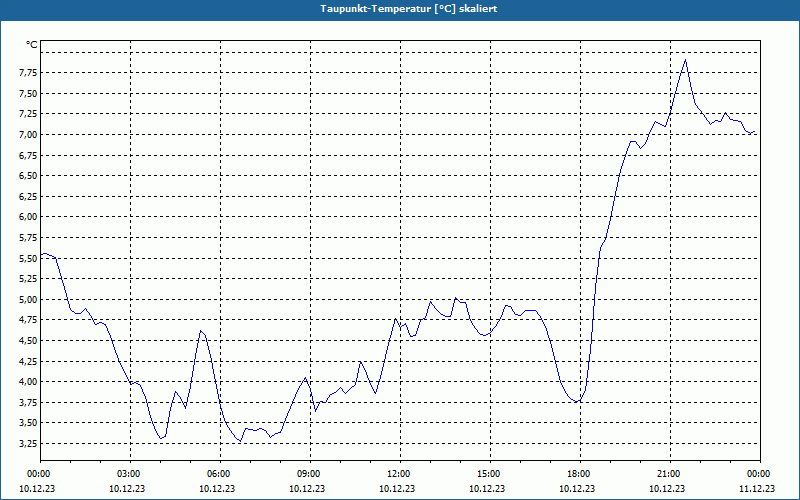Click the curve's highest peak after 21:00
The width and height of the screenshot is (800, 500).
coord(685,60)
